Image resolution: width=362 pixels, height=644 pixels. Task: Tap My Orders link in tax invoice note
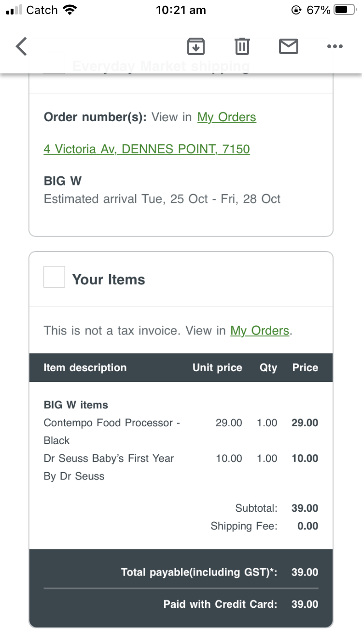[x=260, y=331]
